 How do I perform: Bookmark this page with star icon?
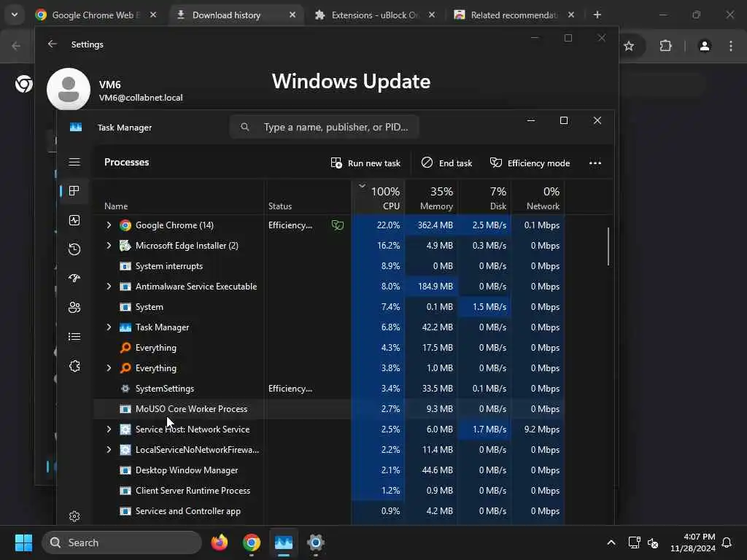629,46
